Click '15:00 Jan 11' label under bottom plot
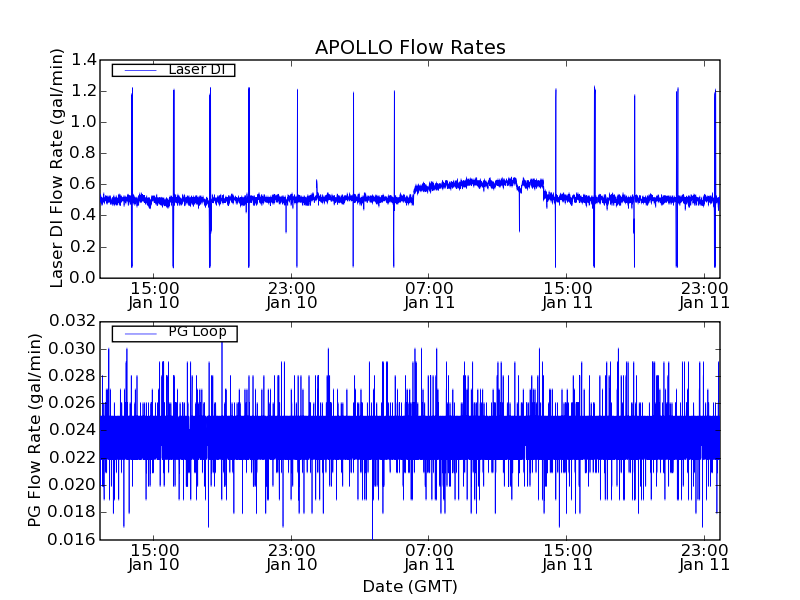This screenshot has width=800, height=600. pos(567,558)
